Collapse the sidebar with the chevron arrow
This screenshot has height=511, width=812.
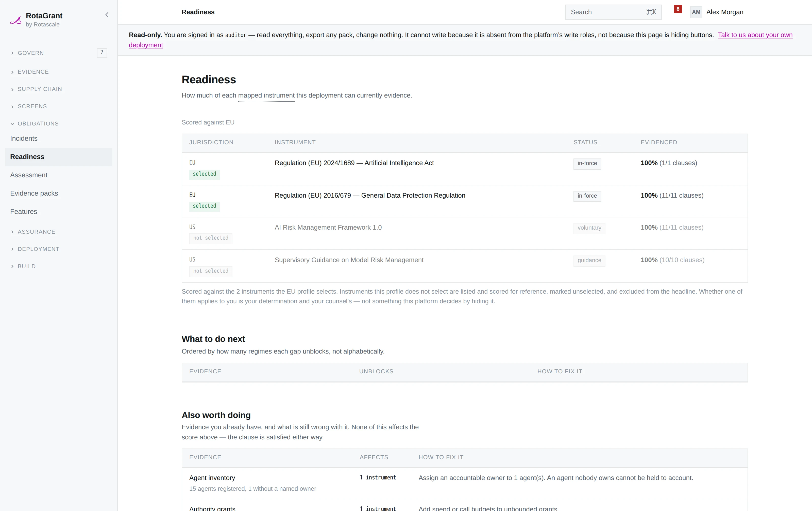point(107,15)
